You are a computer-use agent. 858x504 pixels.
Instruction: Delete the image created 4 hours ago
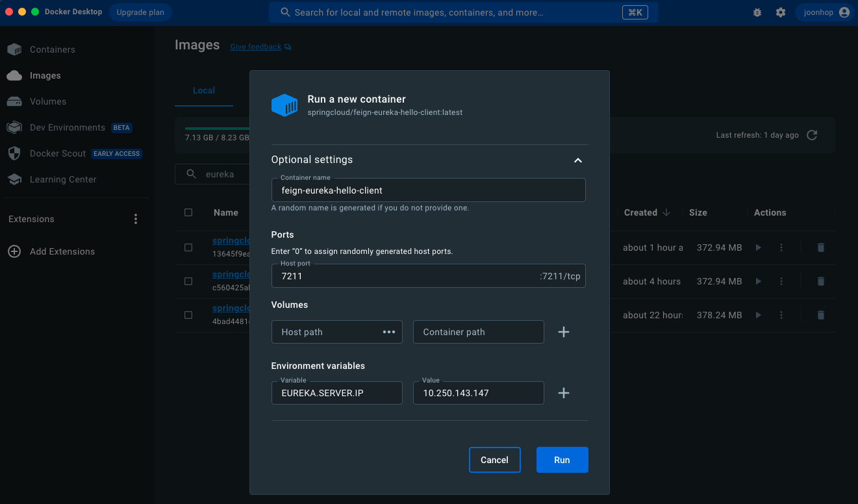pyautogui.click(x=821, y=281)
